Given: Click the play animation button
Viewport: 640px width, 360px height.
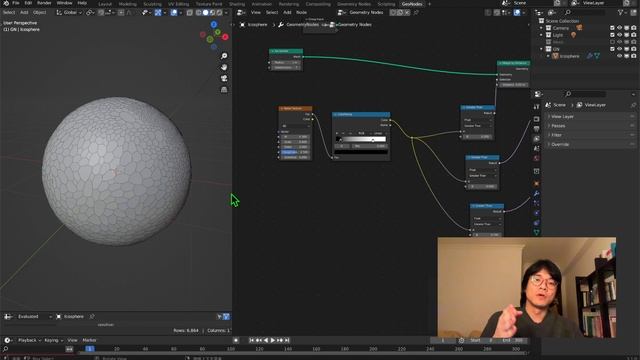Looking at the screenshot, I should coord(273,340).
